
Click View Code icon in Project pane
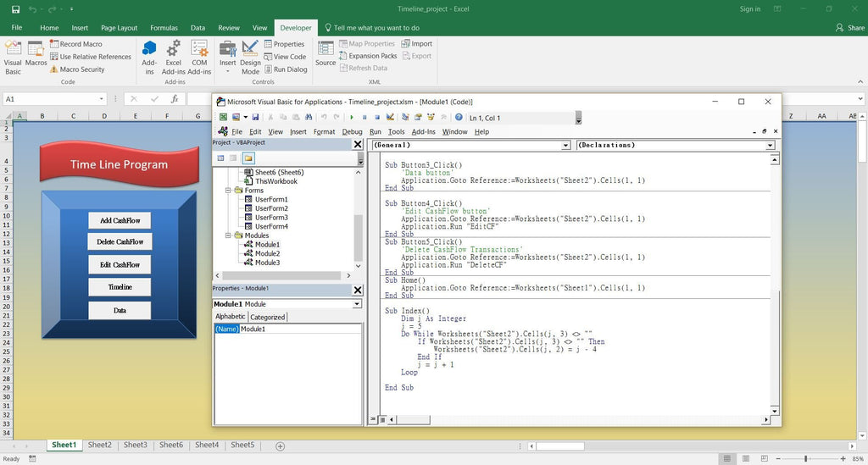[221, 158]
